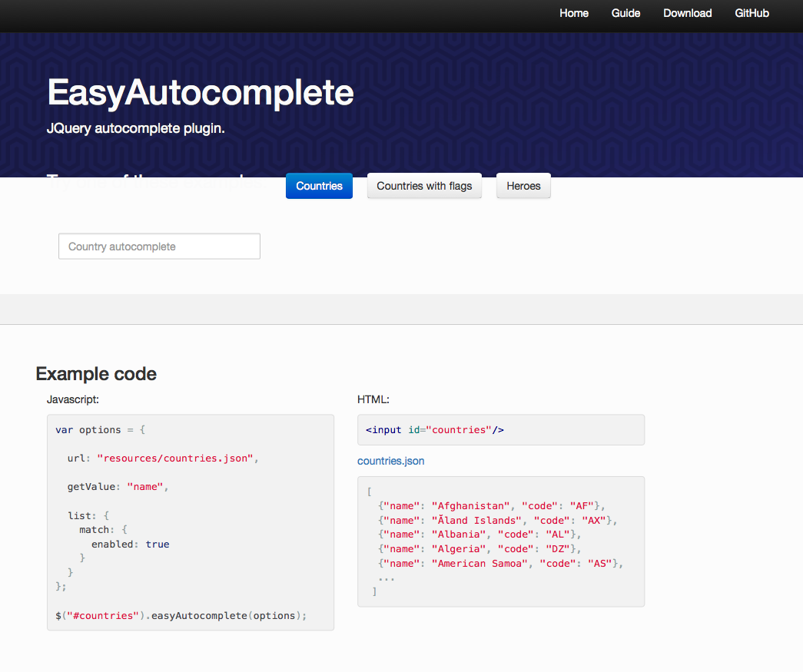Click the EasyAutocomplete page title
The width and height of the screenshot is (803, 672).
[x=201, y=93]
